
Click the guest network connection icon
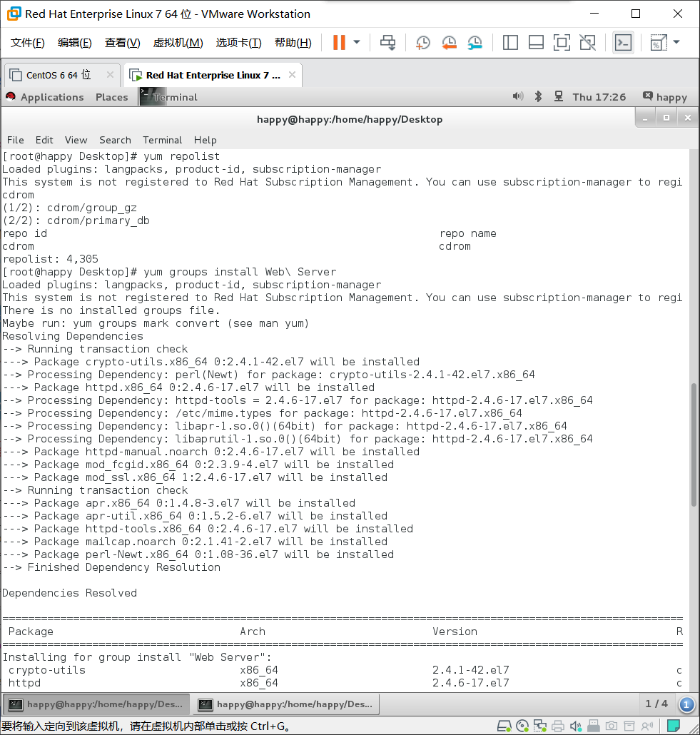(559, 96)
